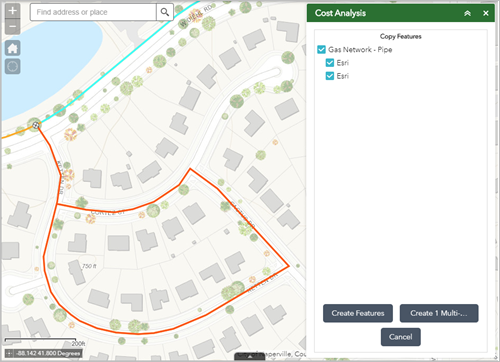This screenshot has height=362, width=500.
Task: Toggle coordinate capture icon in status bar
Action: 9,353
